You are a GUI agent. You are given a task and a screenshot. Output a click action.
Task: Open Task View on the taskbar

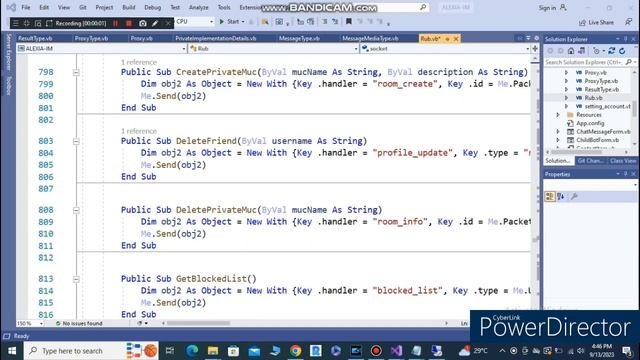point(170,351)
